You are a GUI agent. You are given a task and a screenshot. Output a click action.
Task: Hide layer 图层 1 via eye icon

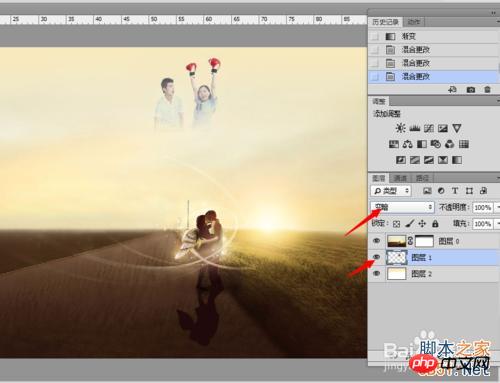pos(377,257)
